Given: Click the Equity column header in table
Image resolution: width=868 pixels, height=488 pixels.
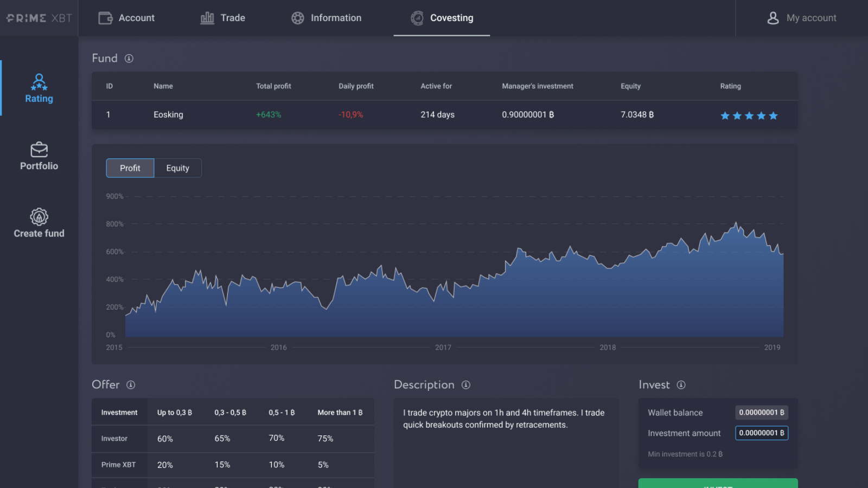Looking at the screenshot, I should click(x=630, y=86).
